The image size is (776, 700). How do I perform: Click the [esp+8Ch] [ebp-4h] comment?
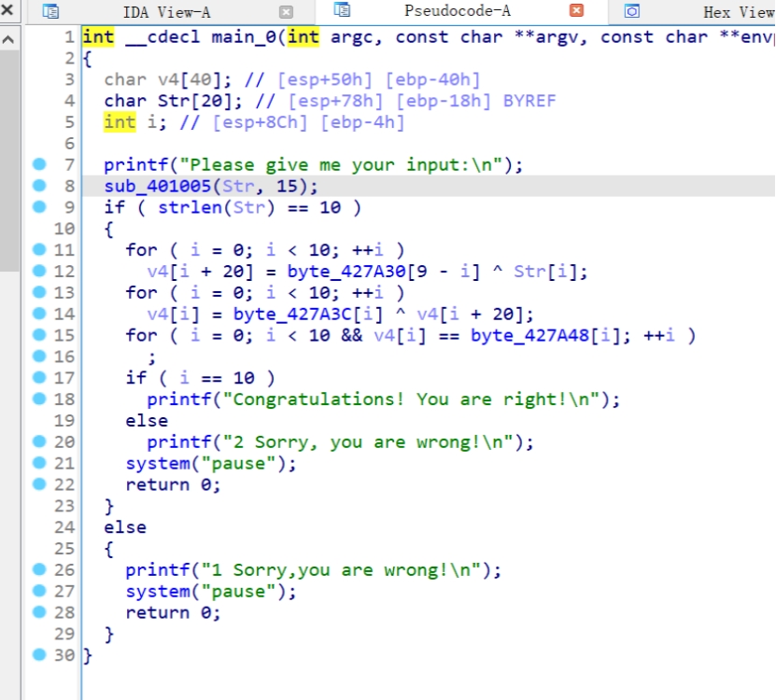click(308, 122)
